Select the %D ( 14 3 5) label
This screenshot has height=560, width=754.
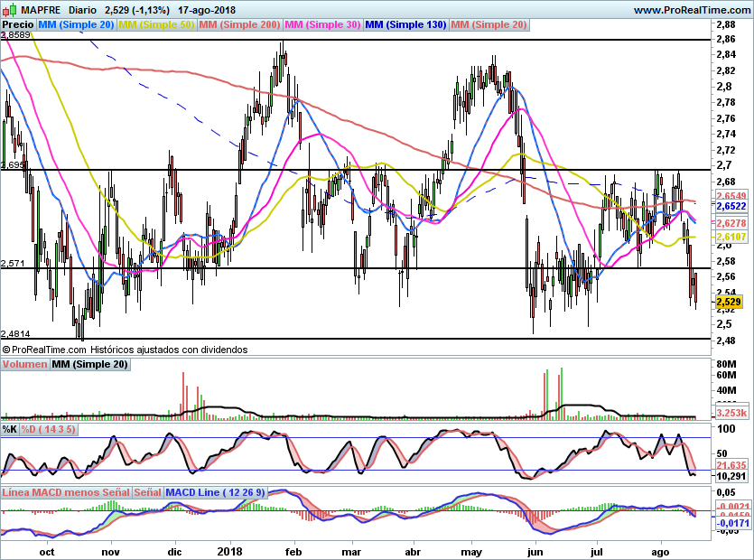click(48, 429)
